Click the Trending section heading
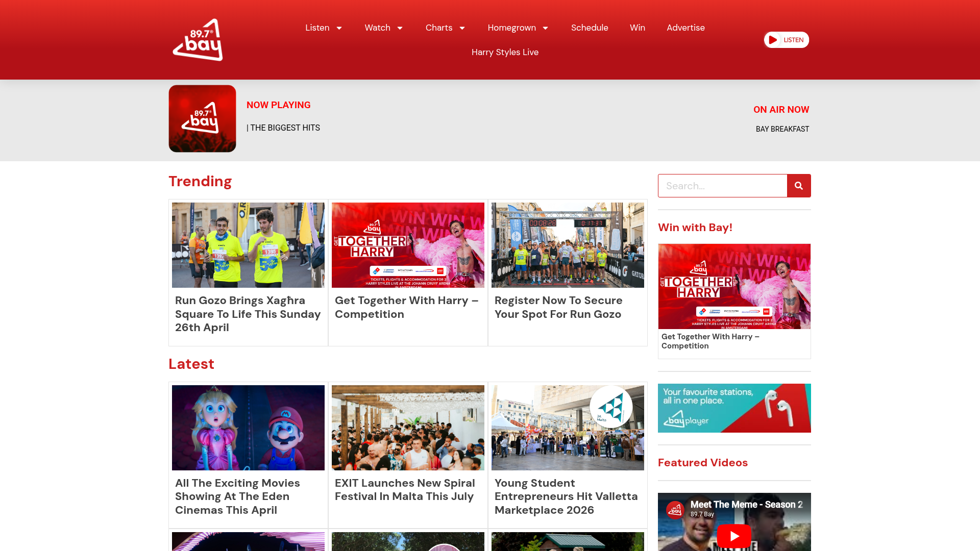 [x=200, y=181]
